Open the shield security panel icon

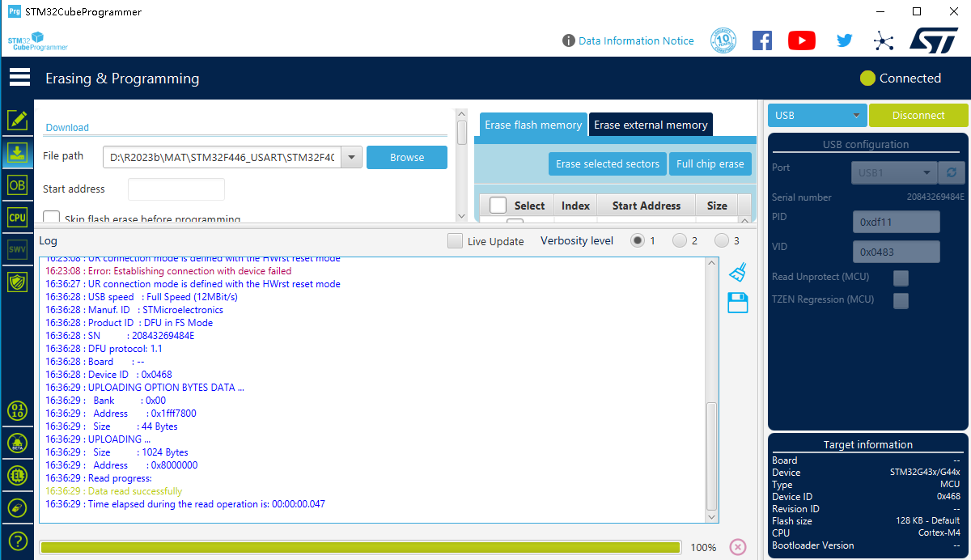pos(17,282)
